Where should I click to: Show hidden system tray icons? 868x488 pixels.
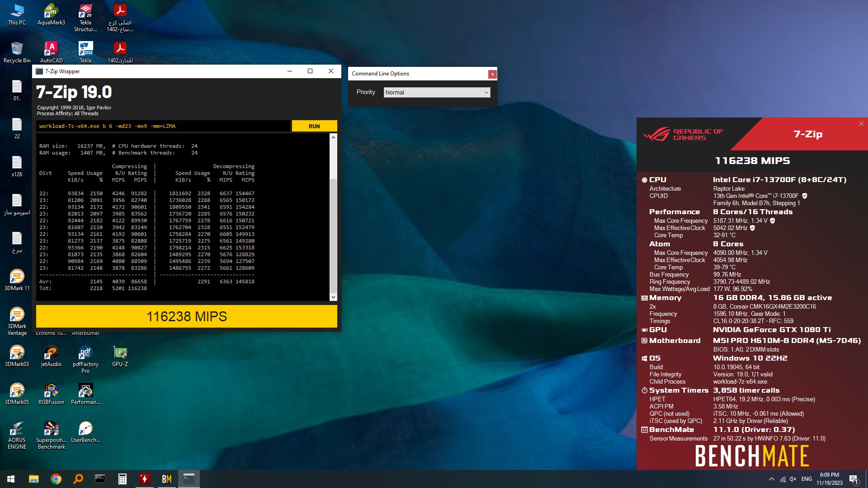(771, 479)
